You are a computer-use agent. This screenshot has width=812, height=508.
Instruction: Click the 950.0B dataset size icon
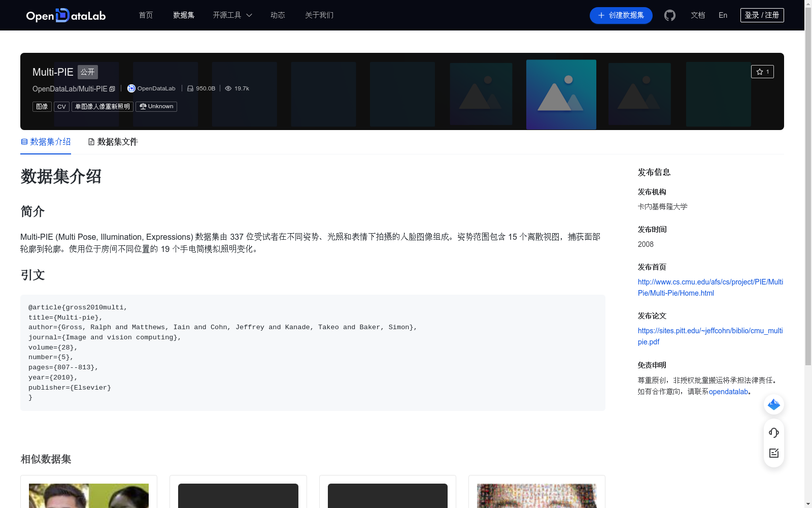(x=190, y=88)
